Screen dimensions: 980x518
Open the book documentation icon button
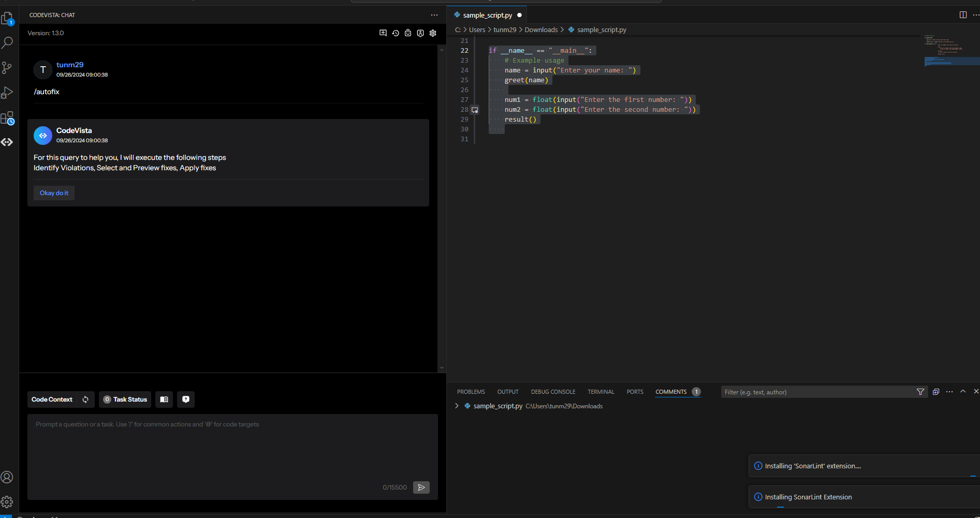pyautogui.click(x=164, y=399)
